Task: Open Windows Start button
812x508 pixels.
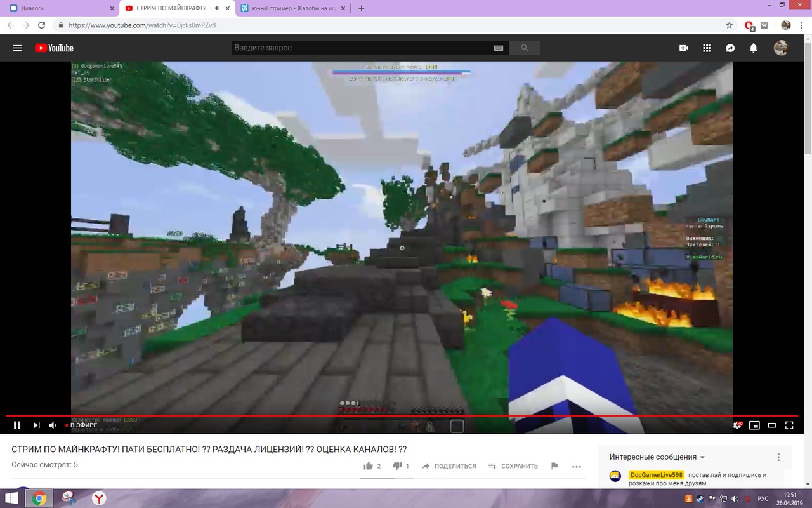Action: point(11,498)
